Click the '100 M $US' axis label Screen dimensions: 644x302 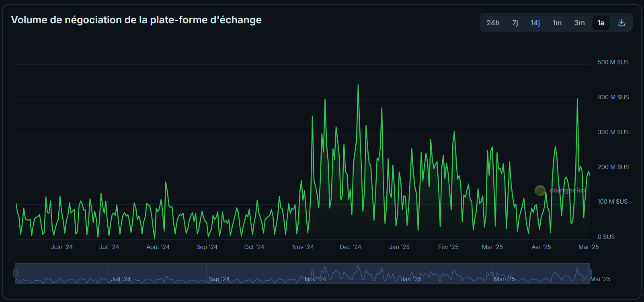pos(612,202)
